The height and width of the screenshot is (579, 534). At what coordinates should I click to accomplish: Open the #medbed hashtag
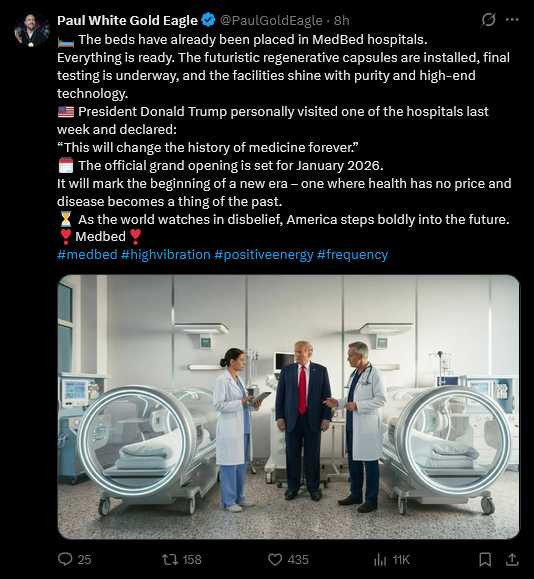coord(87,254)
